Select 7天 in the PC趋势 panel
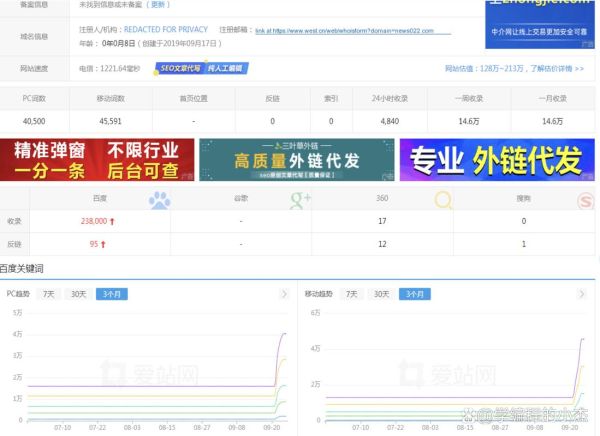Viewport: 600px width, 436px height. pyautogui.click(x=49, y=294)
